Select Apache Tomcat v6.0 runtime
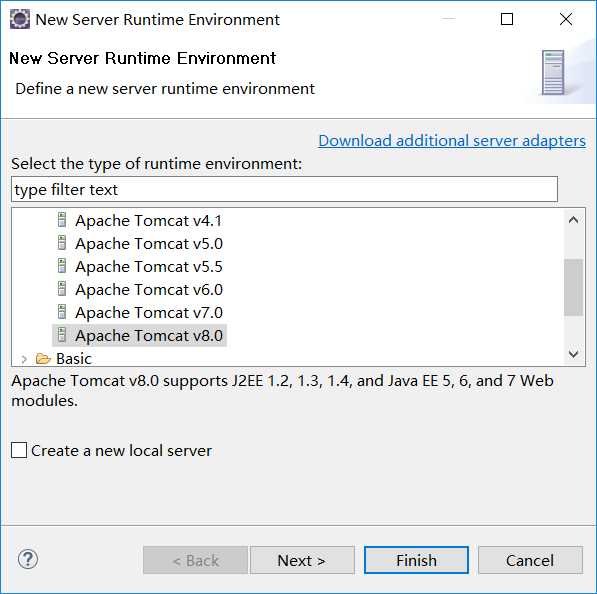Image resolution: width=597 pixels, height=594 pixels. (x=149, y=289)
